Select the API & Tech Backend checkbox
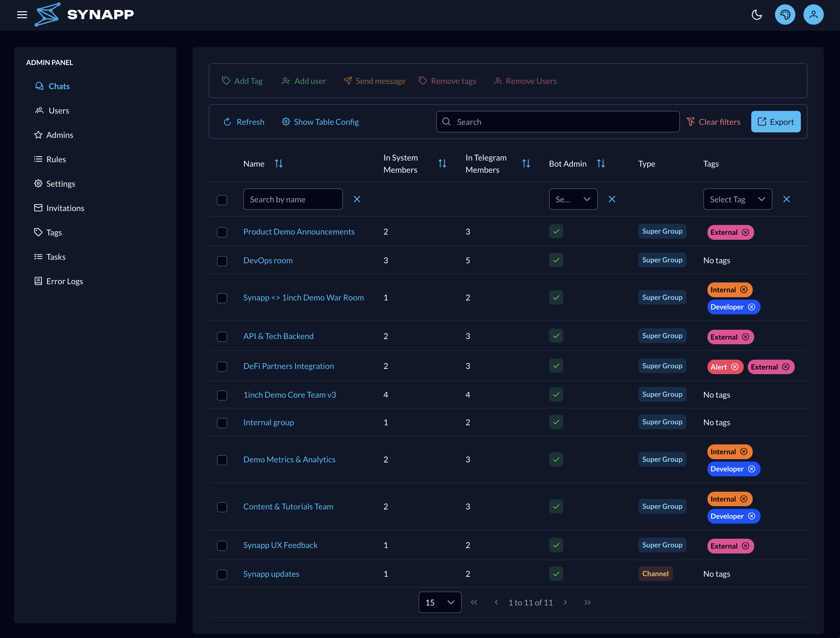Screen dimensions: 840x638 click(x=222, y=337)
